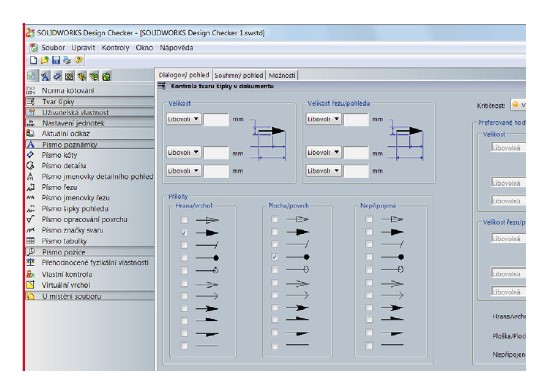Check filled arrow style under Nepřipojená
The width and height of the screenshot is (552, 385).
pyautogui.click(x=369, y=232)
